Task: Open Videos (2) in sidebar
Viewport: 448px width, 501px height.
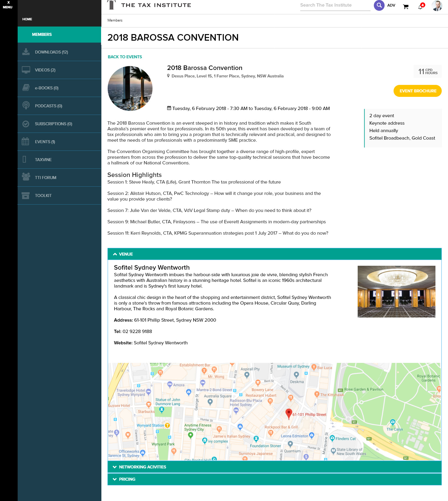Action: (60, 70)
